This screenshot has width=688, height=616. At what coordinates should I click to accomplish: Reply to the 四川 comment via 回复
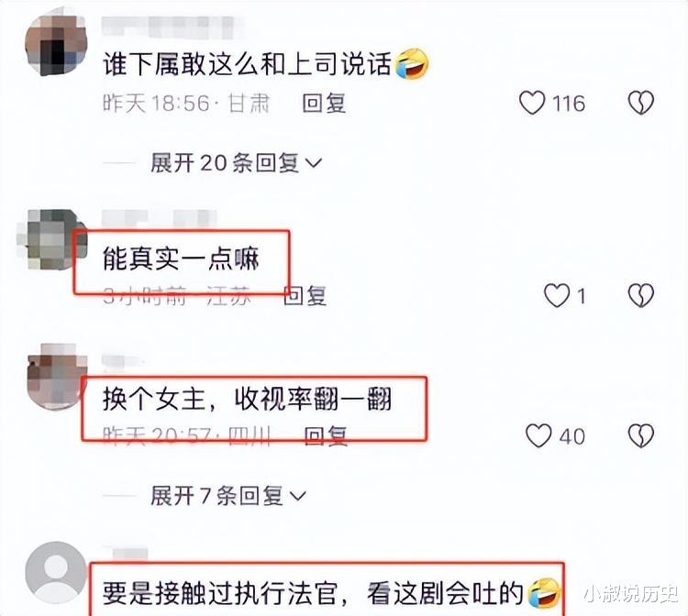326,436
